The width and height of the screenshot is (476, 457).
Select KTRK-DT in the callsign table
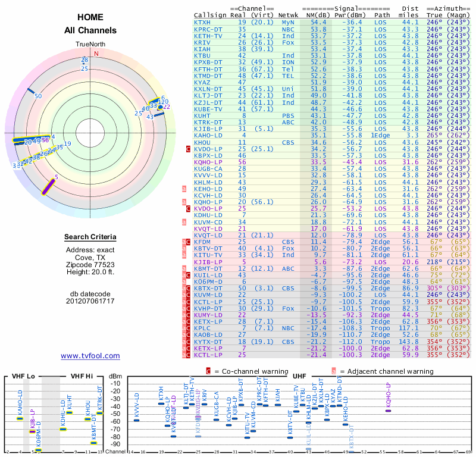click(208, 123)
